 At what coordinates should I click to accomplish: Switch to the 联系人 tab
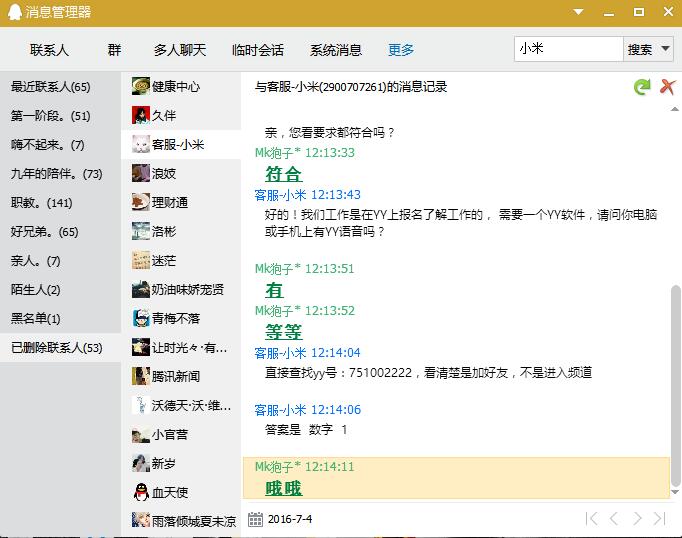pos(49,50)
